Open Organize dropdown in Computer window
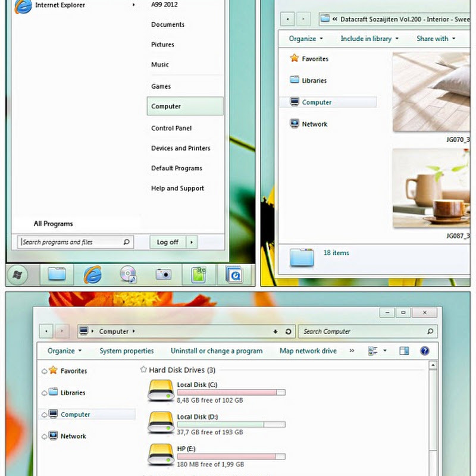This screenshot has width=476, height=476. pyautogui.click(x=64, y=351)
